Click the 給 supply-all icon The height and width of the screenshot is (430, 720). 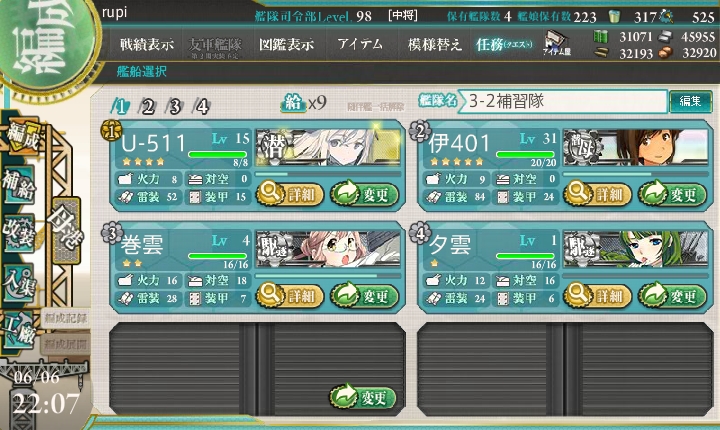293,103
